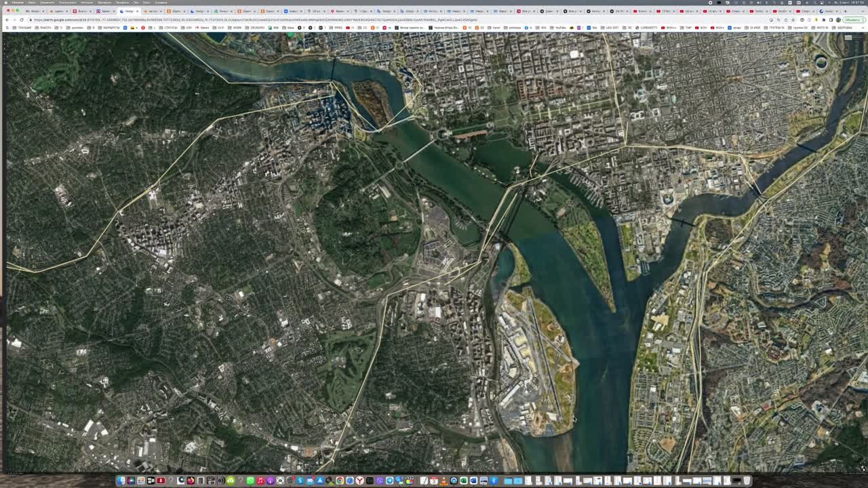Open the Файл menu in the menu bar
Screen dimensions: 868x488
[x=32, y=3]
